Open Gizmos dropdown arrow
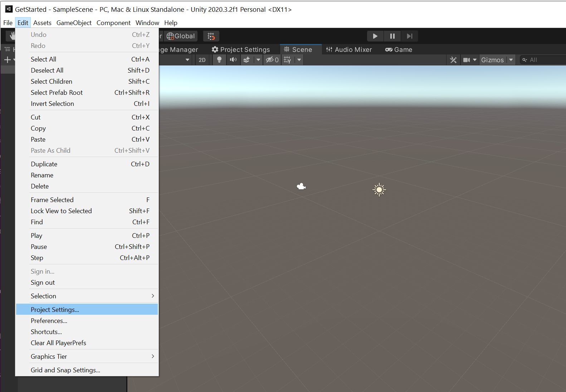The image size is (566, 392). (x=511, y=60)
